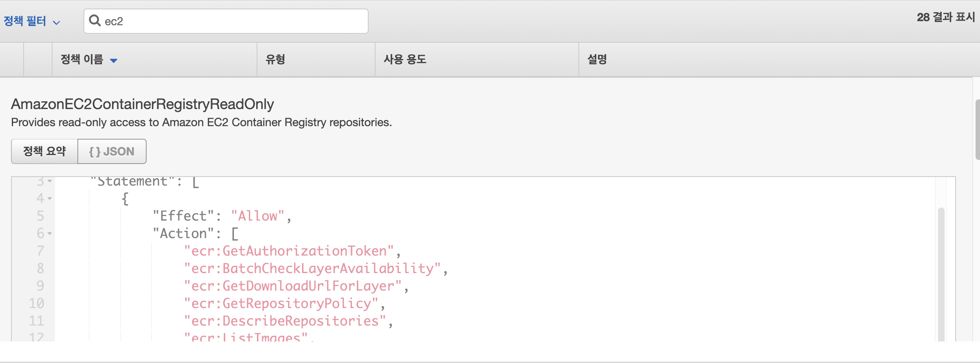Screen dimensions: 980x363
Task: Click the AmazonEC2ContainerRegistryReadOnly policy title
Action: pos(143,104)
